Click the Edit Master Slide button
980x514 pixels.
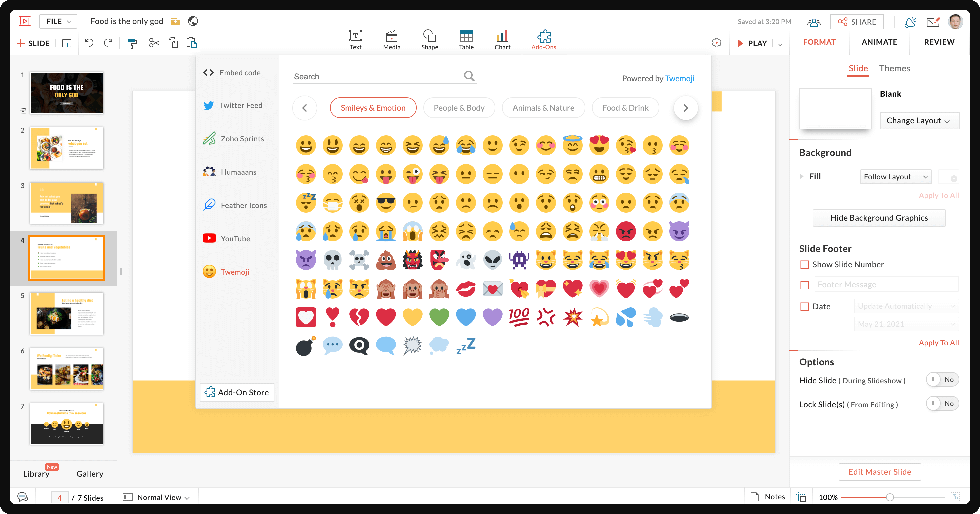[x=880, y=472]
